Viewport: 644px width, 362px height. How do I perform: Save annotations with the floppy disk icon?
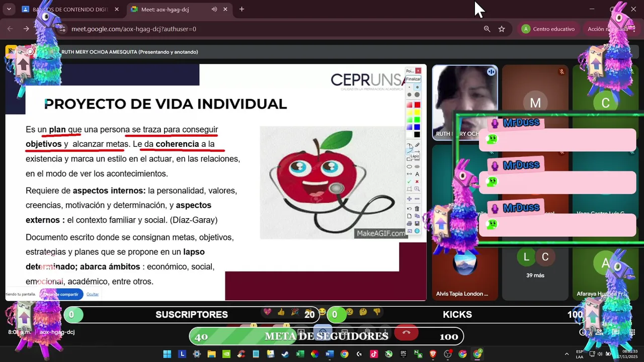[417, 224]
